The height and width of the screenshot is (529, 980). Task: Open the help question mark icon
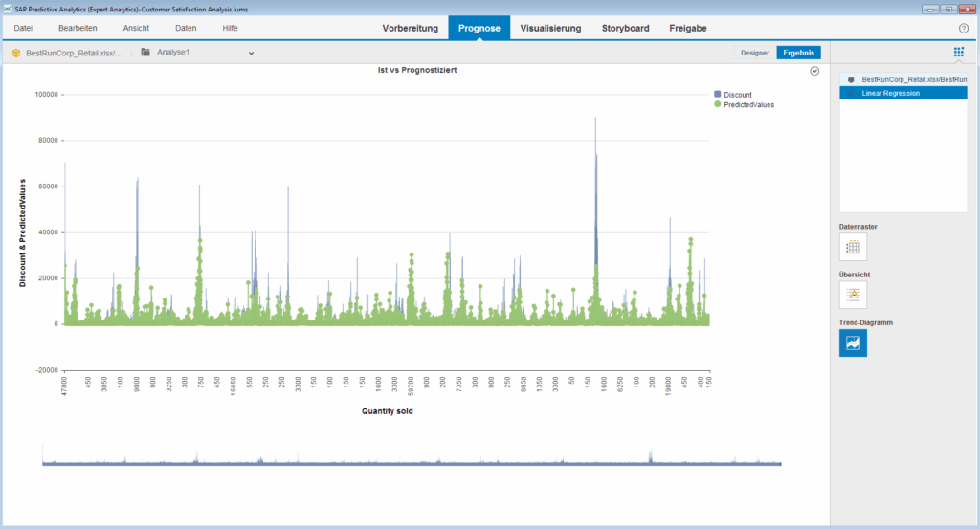click(x=964, y=28)
